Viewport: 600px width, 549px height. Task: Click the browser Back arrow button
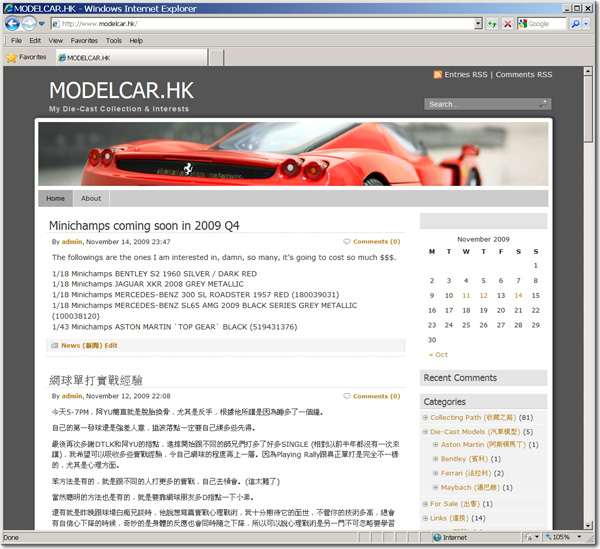point(12,24)
